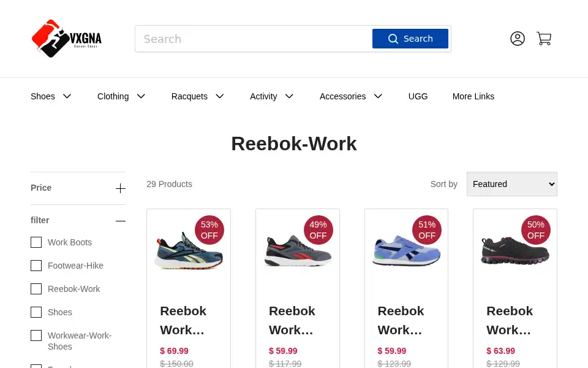Click the first $ 59.99 price under the 49% off shoe
The image size is (588, 368).
click(x=283, y=351)
